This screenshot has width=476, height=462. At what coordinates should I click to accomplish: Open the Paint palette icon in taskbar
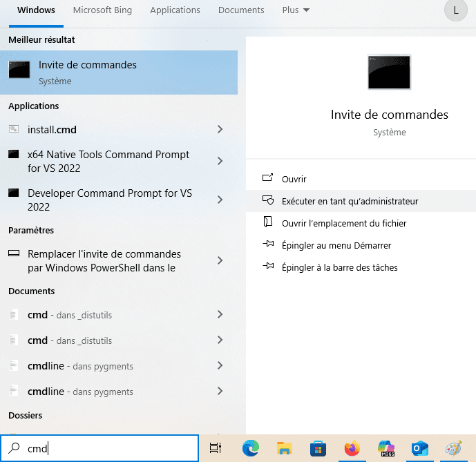pos(453,448)
